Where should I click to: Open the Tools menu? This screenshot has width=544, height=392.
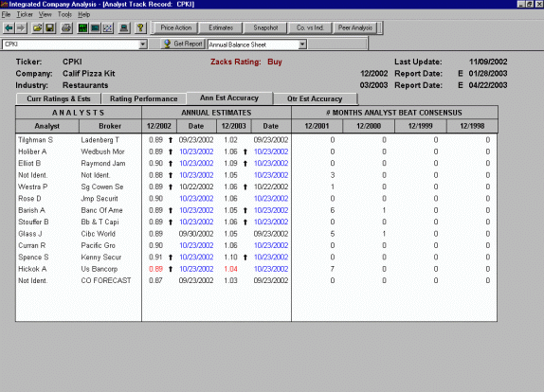(64, 14)
